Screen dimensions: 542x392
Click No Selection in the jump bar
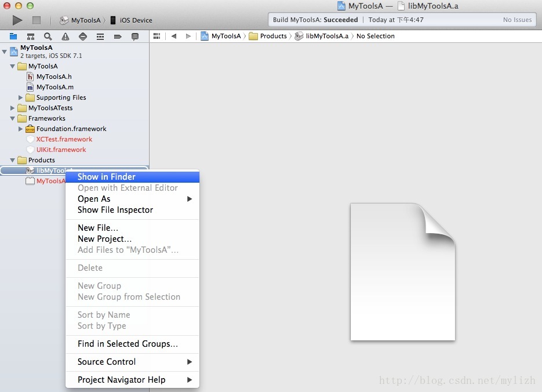tap(376, 36)
